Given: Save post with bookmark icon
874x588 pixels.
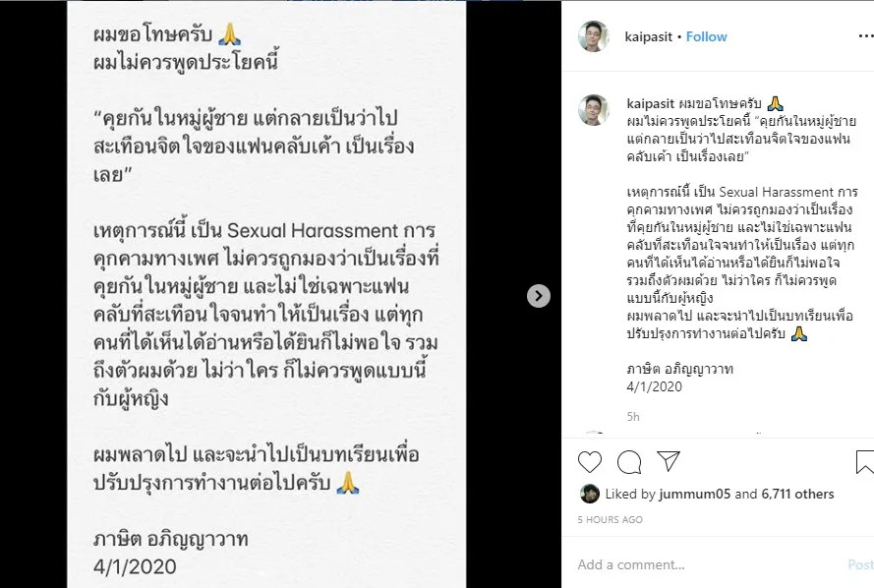Looking at the screenshot, I should coord(864,462).
